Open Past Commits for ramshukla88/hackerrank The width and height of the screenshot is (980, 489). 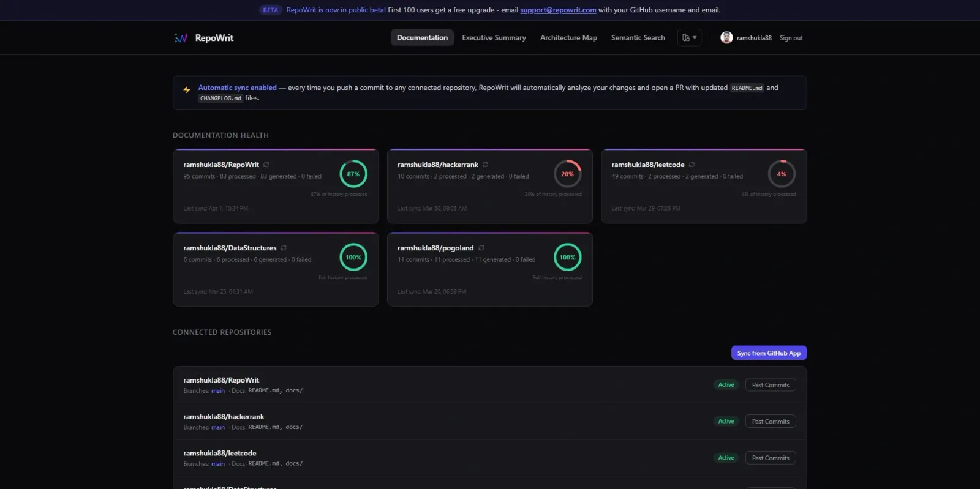pos(770,421)
